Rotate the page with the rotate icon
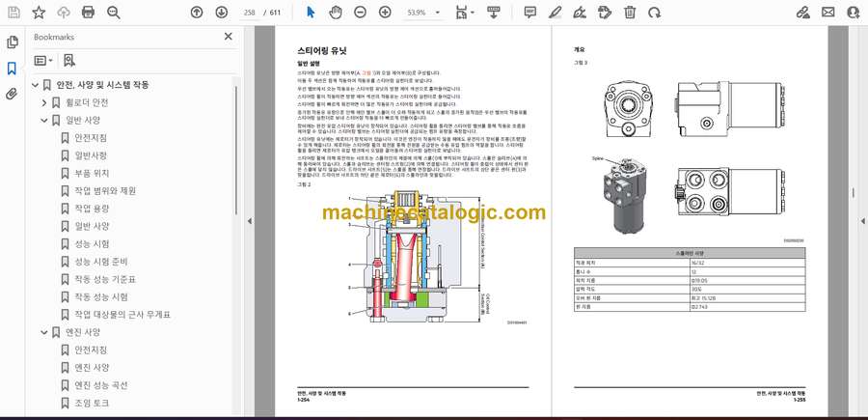 click(655, 13)
